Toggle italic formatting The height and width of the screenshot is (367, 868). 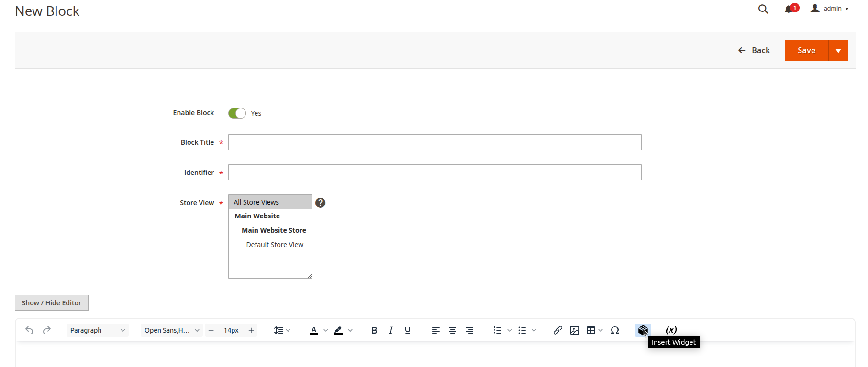(391, 330)
